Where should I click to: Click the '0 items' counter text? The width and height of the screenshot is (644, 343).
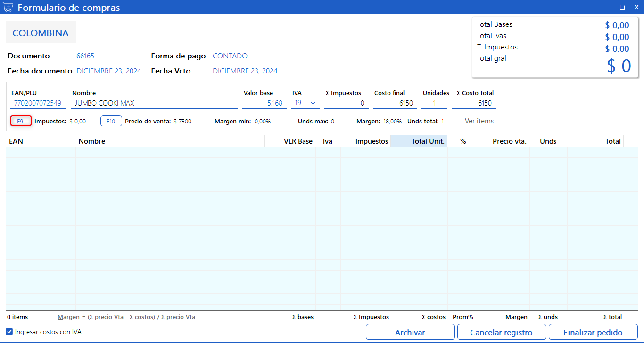coord(17,317)
